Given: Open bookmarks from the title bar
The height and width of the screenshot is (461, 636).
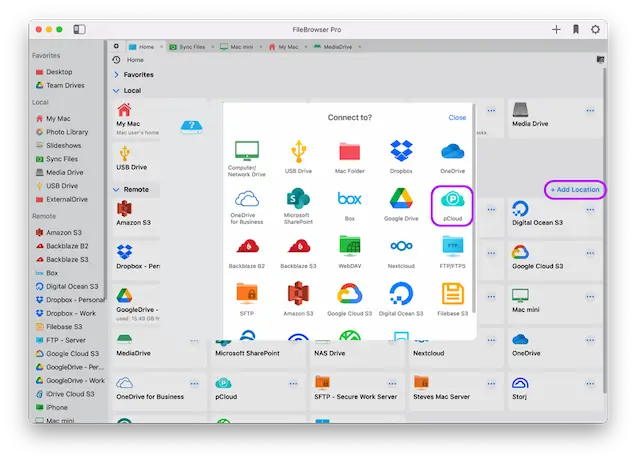Looking at the screenshot, I should click(x=576, y=29).
